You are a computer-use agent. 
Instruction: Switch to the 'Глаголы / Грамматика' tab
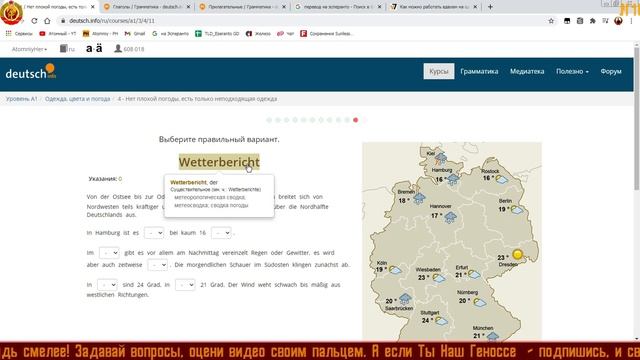coord(147,7)
